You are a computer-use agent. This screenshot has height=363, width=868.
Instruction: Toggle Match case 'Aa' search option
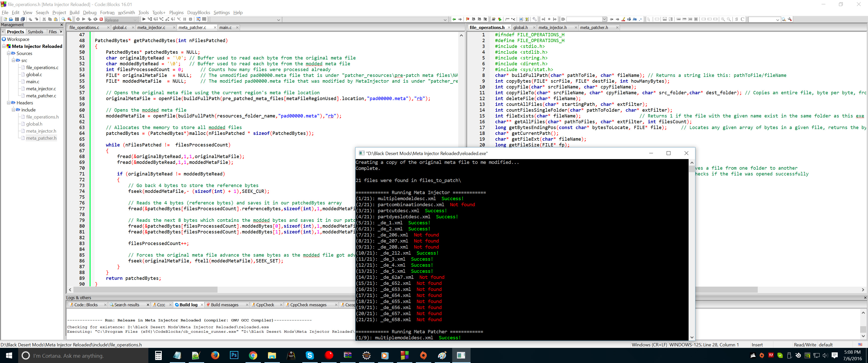635,19
